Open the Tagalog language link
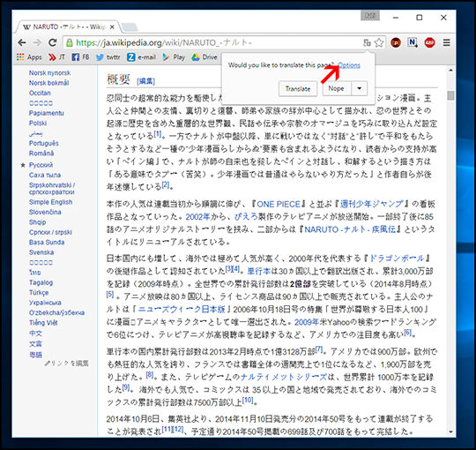476x450 pixels. pyautogui.click(x=41, y=282)
